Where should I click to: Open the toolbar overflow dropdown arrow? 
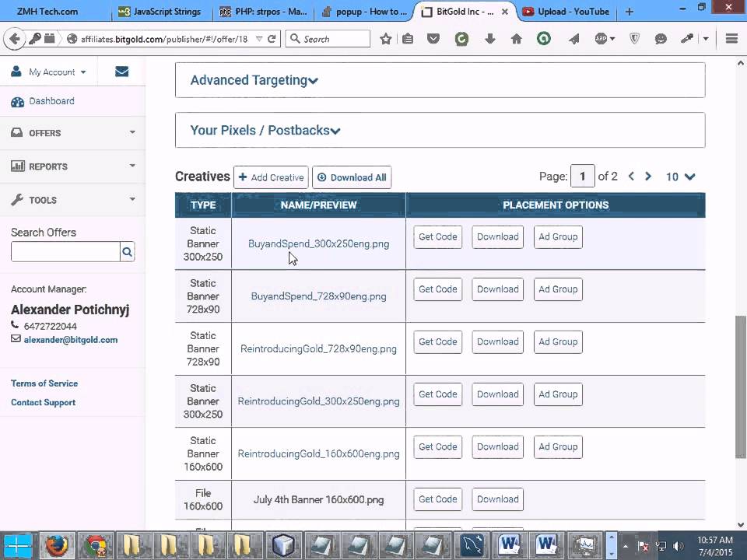(x=706, y=39)
